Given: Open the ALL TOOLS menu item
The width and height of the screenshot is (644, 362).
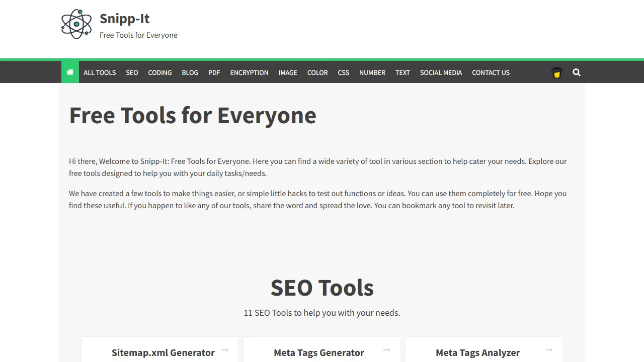Looking at the screenshot, I should [x=99, y=72].
